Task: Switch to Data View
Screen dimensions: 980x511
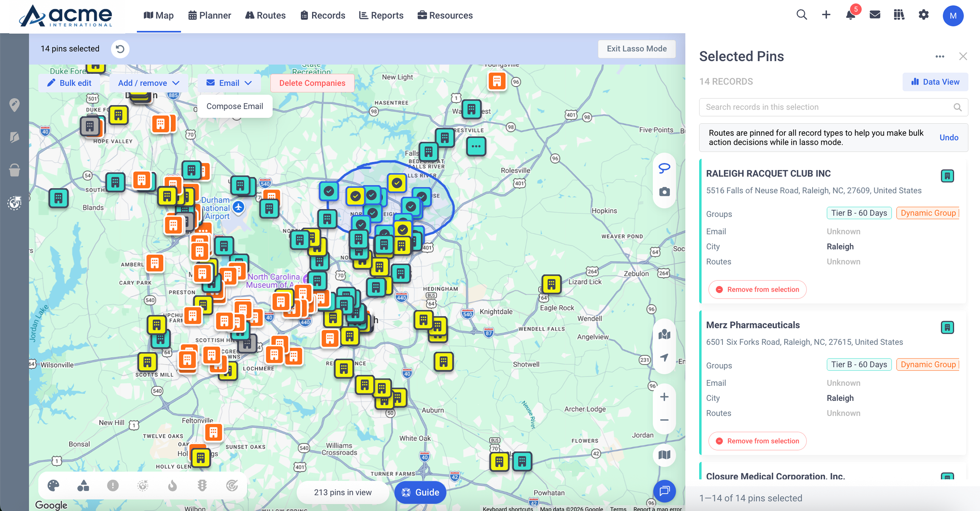Action: 935,82
